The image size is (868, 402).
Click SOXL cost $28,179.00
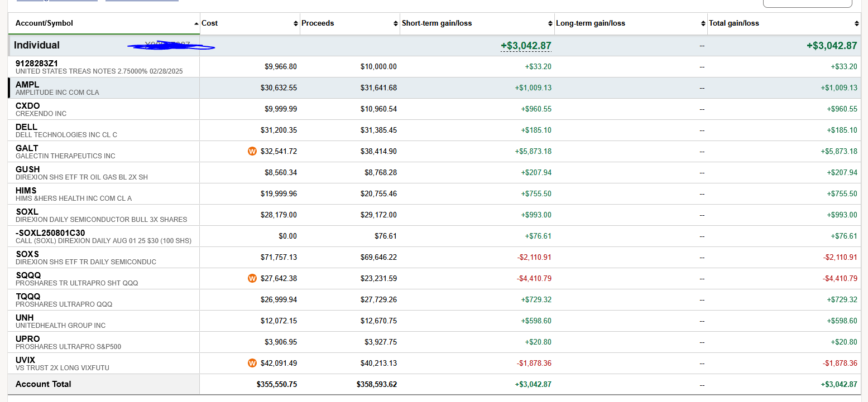[x=279, y=215]
